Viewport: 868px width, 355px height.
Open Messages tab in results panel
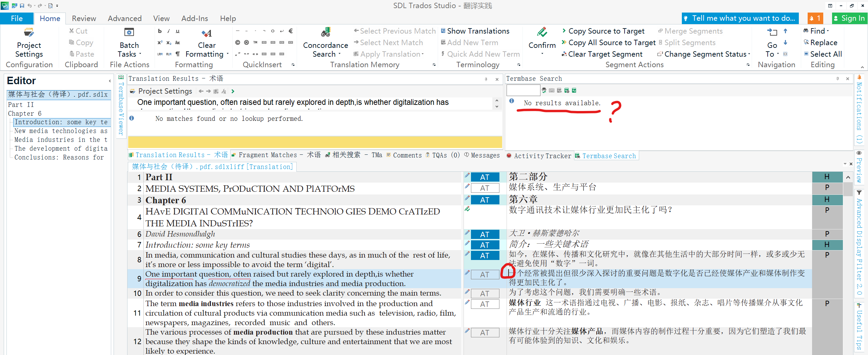[x=482, y=155]
